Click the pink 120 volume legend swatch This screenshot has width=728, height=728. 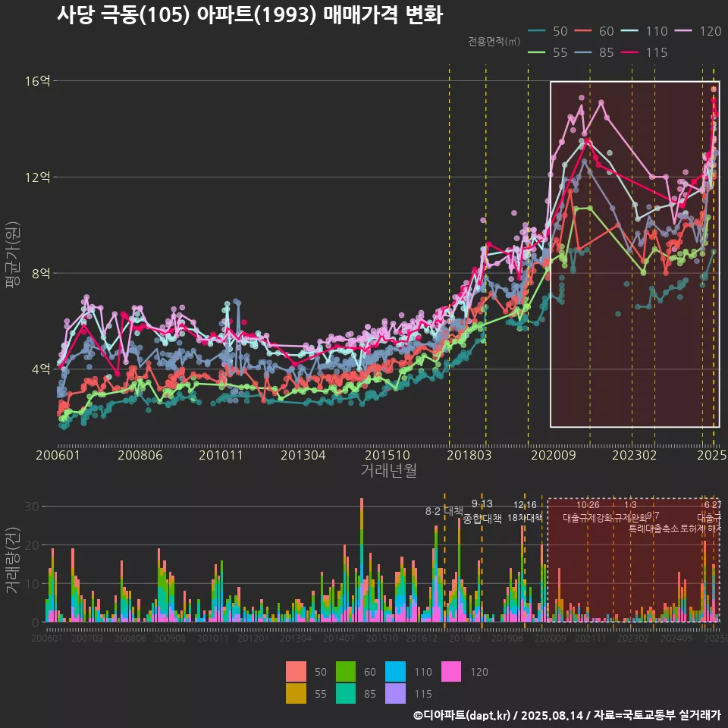coord(450,672)
